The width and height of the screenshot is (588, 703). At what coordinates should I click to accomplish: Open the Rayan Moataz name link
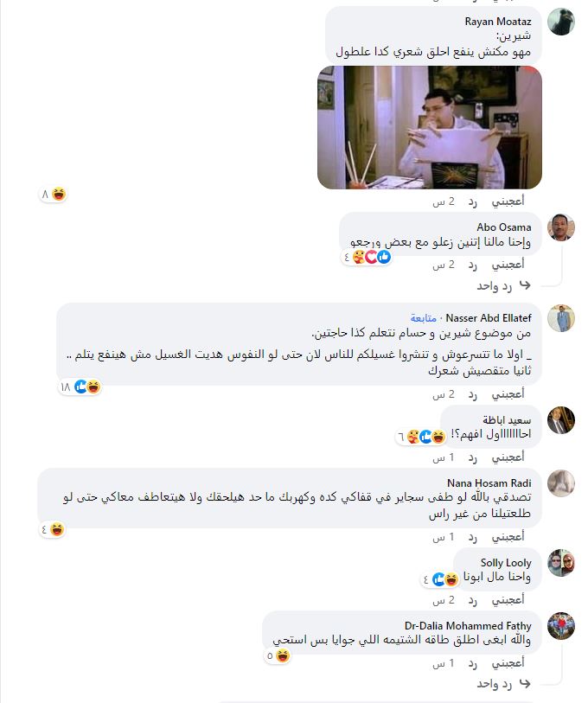coord(498,22)
